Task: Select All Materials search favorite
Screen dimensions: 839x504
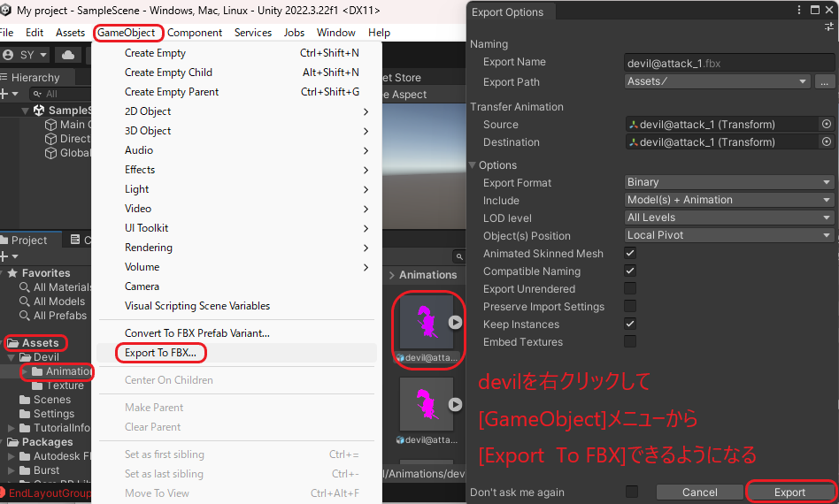Action: point(55,287)
